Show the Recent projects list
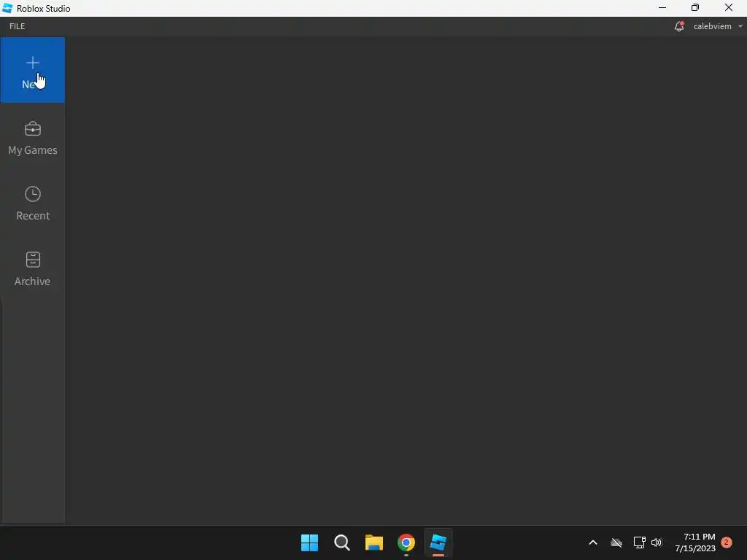This screenshot has height=560, width=747. 32,204
